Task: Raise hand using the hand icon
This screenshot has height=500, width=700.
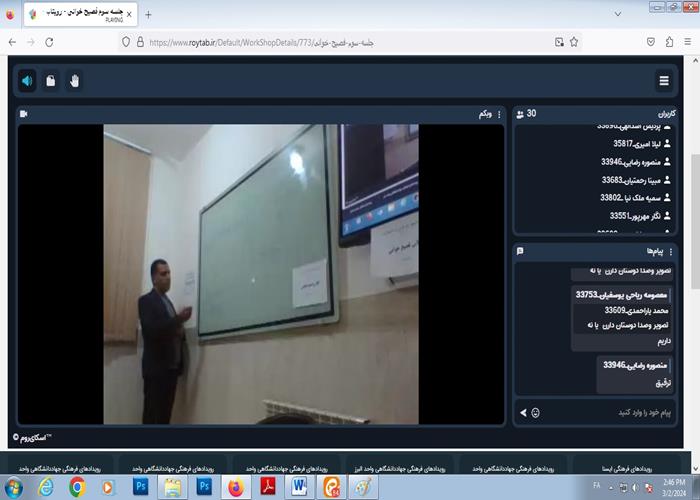Action: click(75, 81)
